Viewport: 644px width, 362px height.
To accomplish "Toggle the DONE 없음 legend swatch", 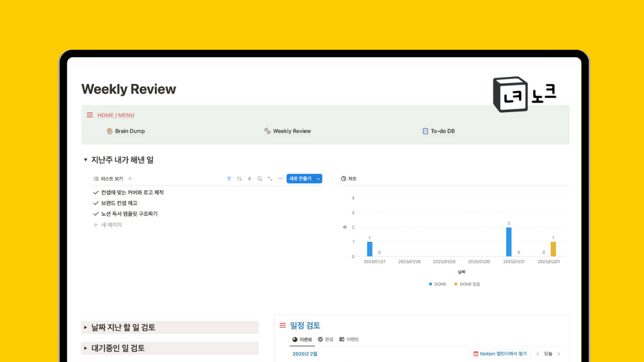I will pos(456,284).
